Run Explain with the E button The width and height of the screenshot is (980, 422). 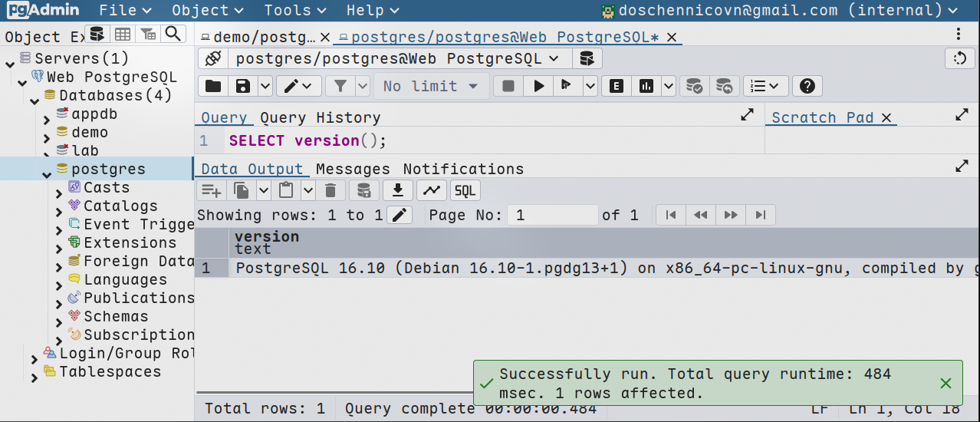pyautogui.click(x=616, y=86)
